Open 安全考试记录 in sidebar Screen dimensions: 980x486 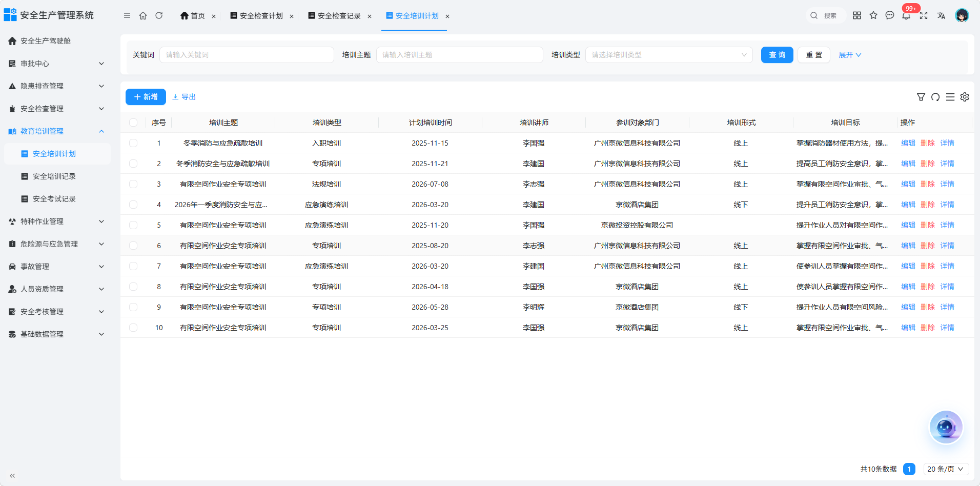click(56, 199)
